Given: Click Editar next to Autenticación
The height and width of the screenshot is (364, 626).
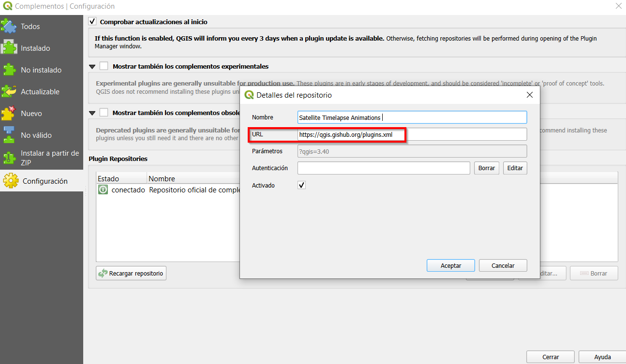Looking at the screenshot, I should tap(515, 168).
